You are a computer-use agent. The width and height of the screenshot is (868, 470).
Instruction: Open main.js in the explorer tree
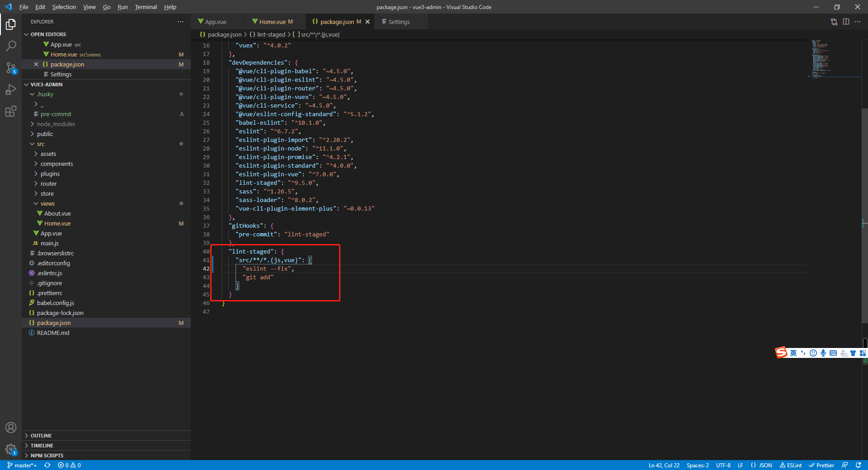pyautogui.click(x=106, y=243)
